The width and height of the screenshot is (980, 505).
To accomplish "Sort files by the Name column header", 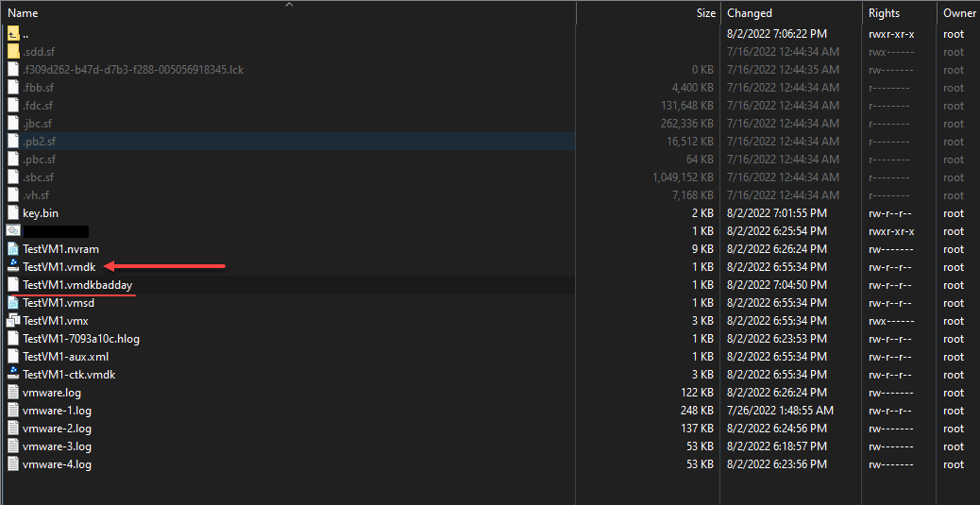I will click(x=24, y=13).
